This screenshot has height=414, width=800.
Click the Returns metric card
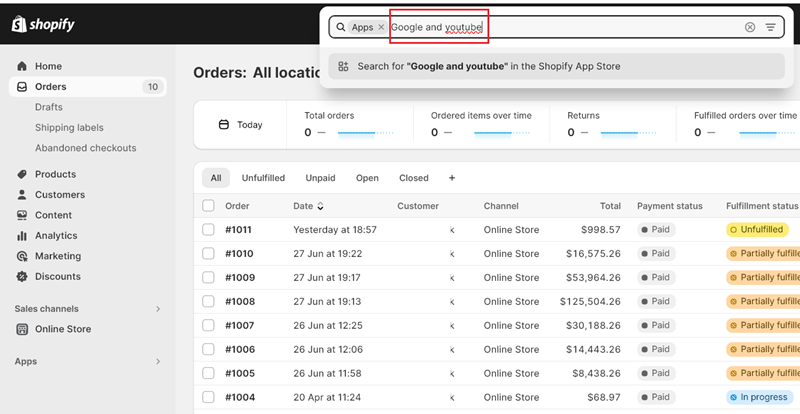tap(613, 125)
